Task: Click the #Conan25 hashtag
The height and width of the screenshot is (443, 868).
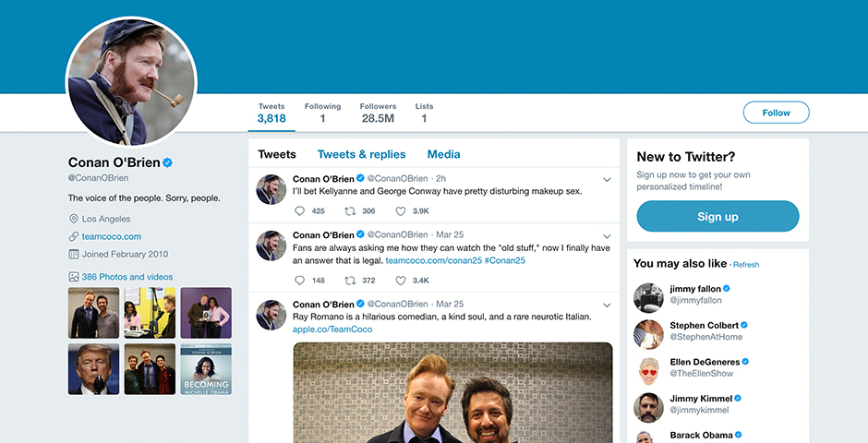Action: (x=505, y=260)
